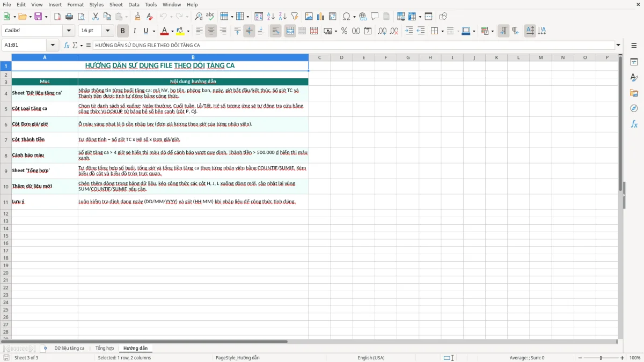The height and width of the screenshot is (362, 644).
Task: Open Find and Replace icon
Action: coord(199,17)
